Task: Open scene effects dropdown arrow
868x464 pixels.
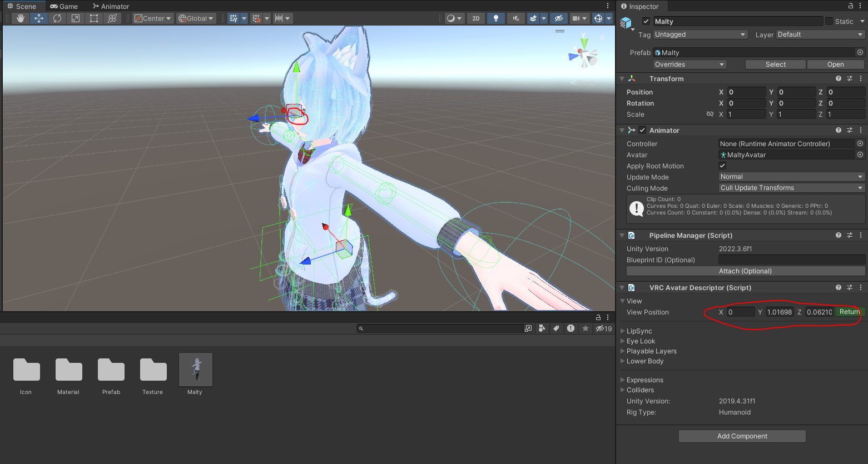Action: (x=544, y=18)
